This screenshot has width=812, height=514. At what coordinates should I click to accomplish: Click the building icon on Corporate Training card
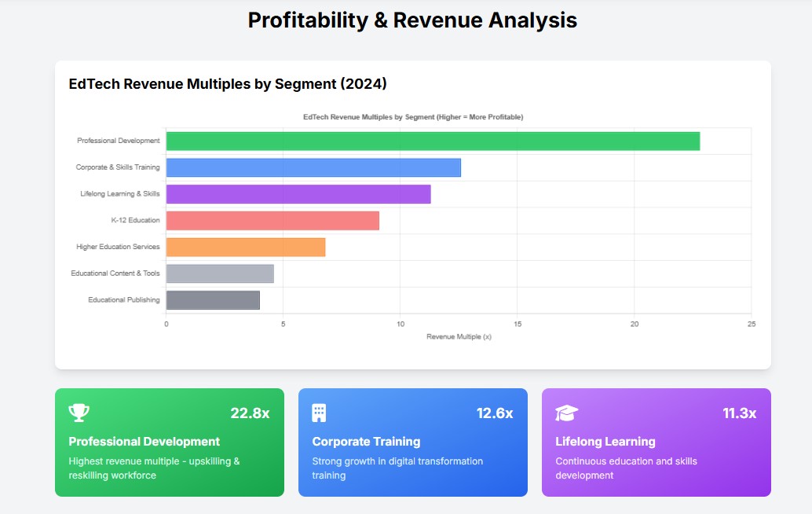pyautogui.click(x=319, y=413)
